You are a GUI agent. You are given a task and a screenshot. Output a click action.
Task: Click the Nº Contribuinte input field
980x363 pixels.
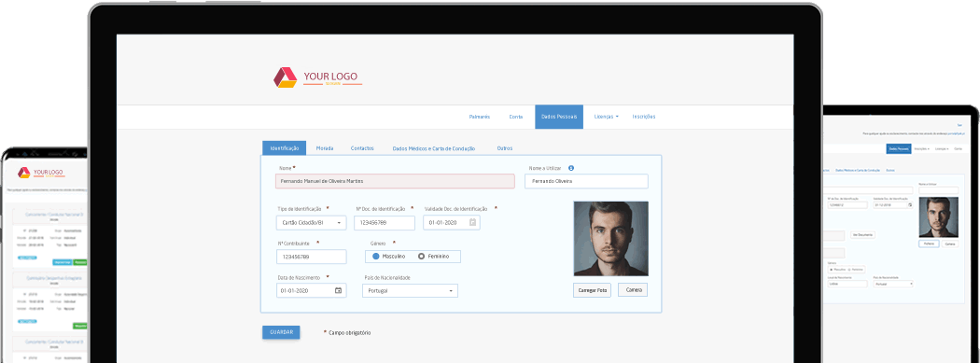[311, 257]
